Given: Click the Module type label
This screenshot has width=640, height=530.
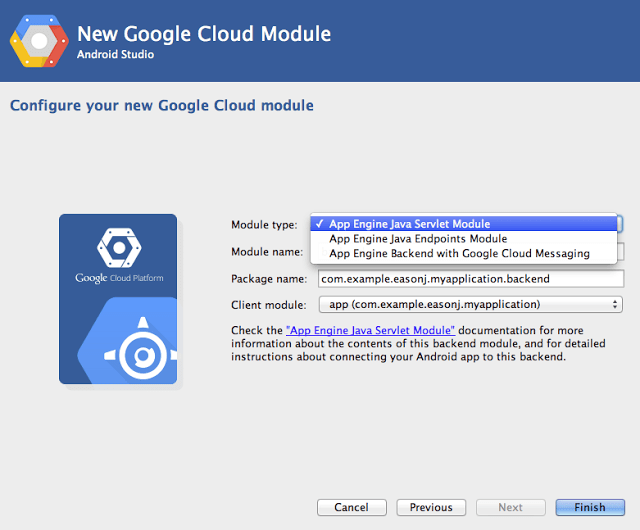Looking at the screenshot, I should click(x=264, y=225).
